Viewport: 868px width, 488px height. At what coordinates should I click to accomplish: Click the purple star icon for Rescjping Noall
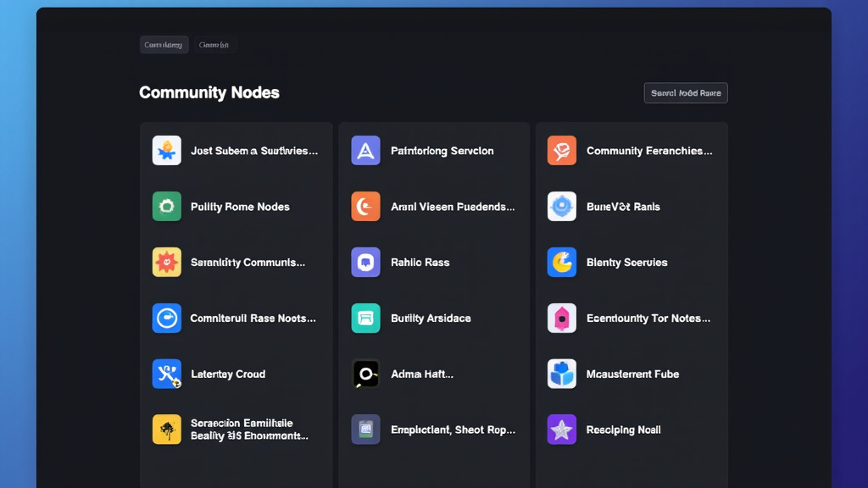561,430
